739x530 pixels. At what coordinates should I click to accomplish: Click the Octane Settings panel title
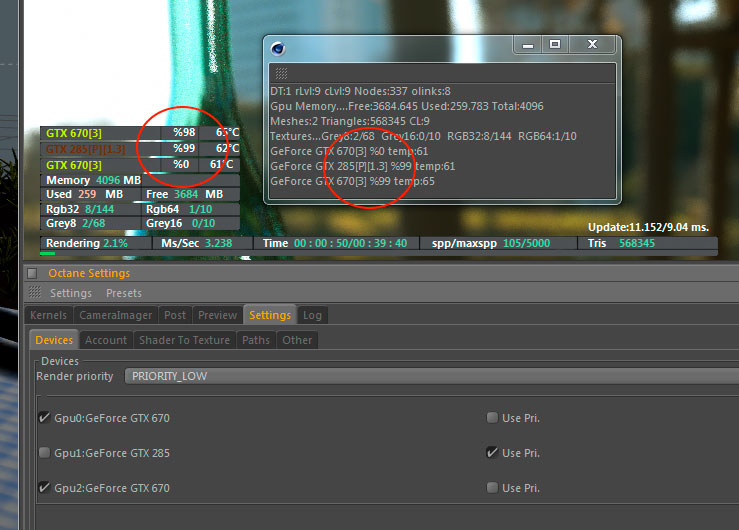[x=89, y=273]
